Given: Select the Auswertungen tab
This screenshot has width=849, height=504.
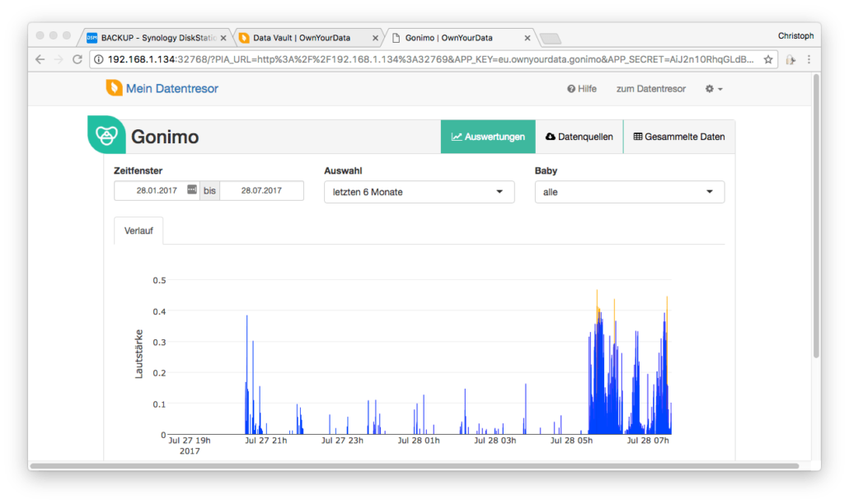Looking at the screenshot, I should point(488,137).
